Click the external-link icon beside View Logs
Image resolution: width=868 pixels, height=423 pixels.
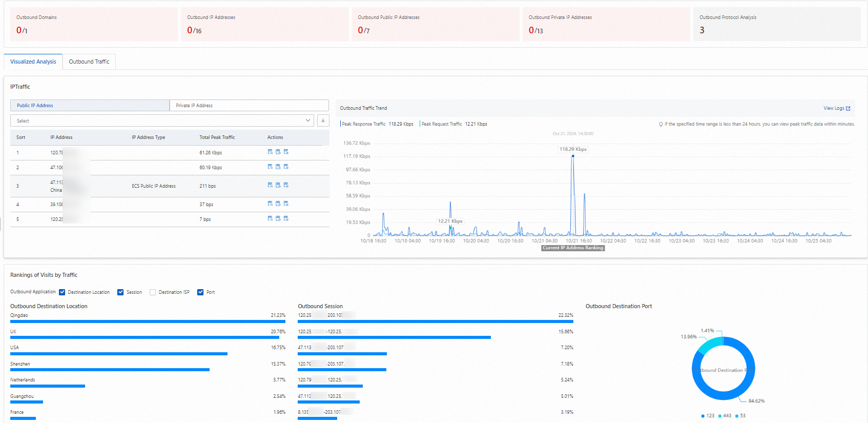pyautogui.click(x=848, y=108)
